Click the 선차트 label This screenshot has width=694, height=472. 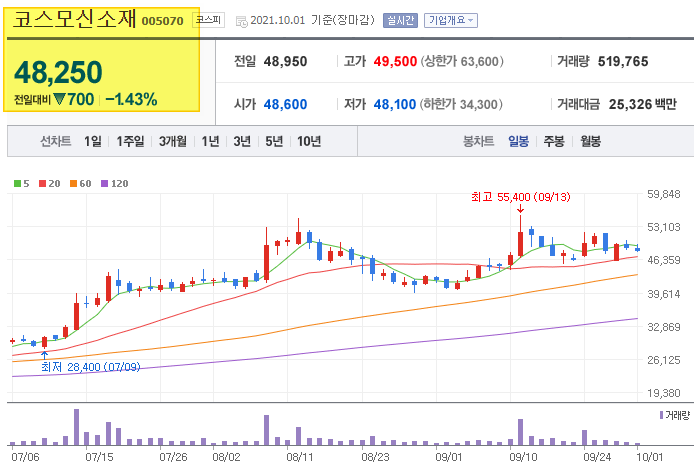pos(56,141)
